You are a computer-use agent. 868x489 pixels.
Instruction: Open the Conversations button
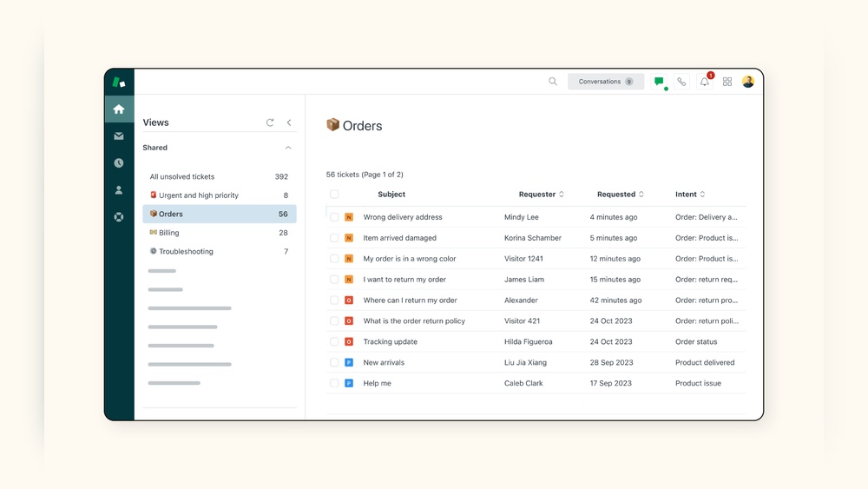point(606,82)
